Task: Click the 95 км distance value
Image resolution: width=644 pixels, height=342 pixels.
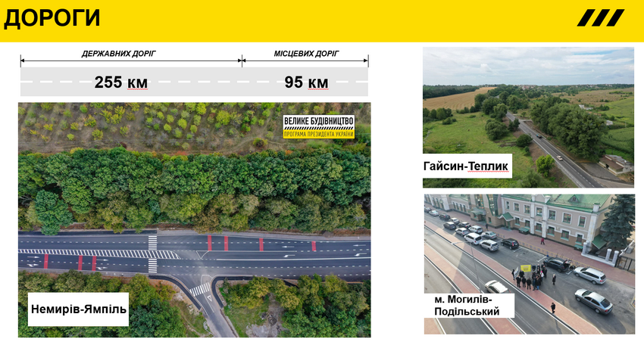Action: tap(306, 82)
